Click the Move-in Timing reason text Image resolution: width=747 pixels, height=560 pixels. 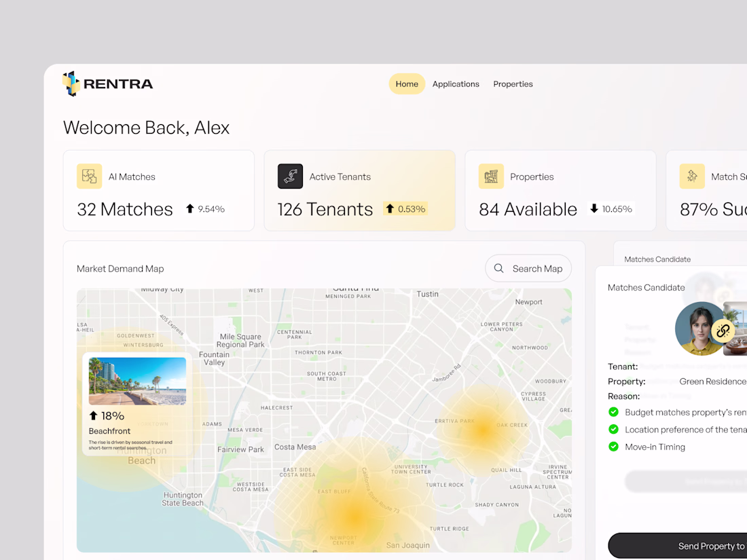(x=655, y=447)
